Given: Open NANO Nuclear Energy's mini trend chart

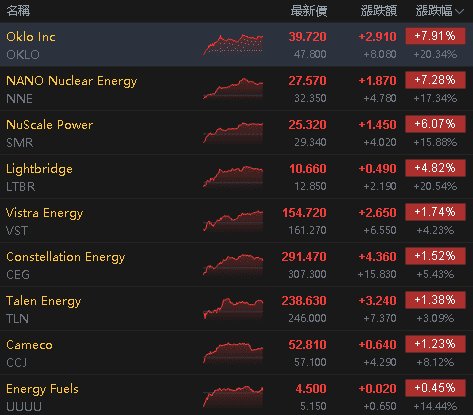Looking at the screenshot, I should coord(233,89).
